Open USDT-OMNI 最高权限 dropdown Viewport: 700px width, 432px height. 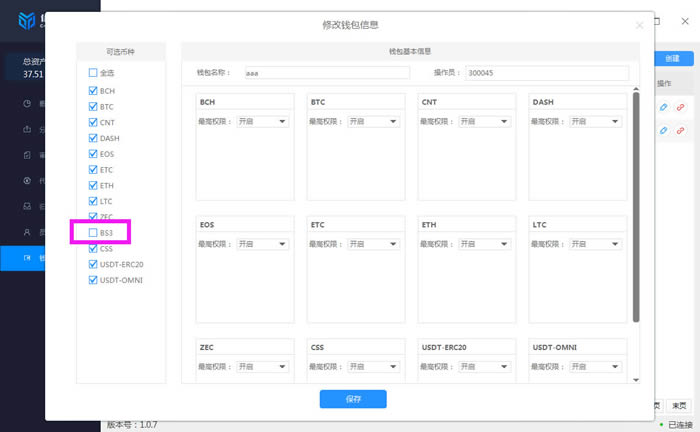click(x=595, y=367)
